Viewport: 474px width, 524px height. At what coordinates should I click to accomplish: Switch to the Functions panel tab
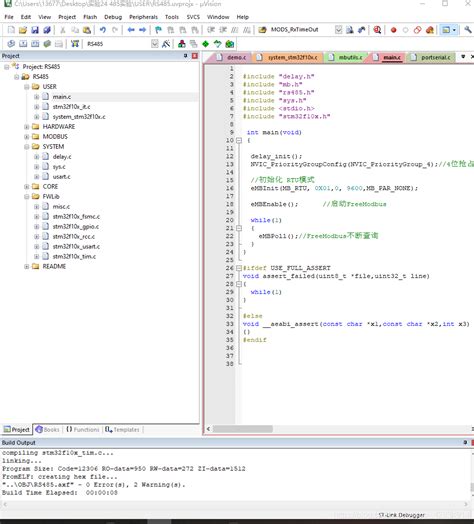tap(82, 429)
